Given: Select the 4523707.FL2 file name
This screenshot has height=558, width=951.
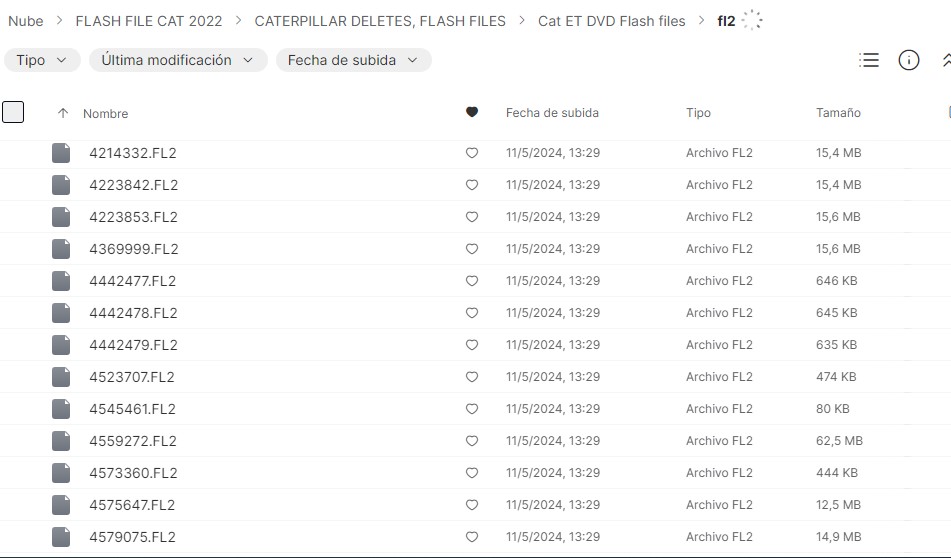Looking at the screenshot, I should click(x=132, y=377).
